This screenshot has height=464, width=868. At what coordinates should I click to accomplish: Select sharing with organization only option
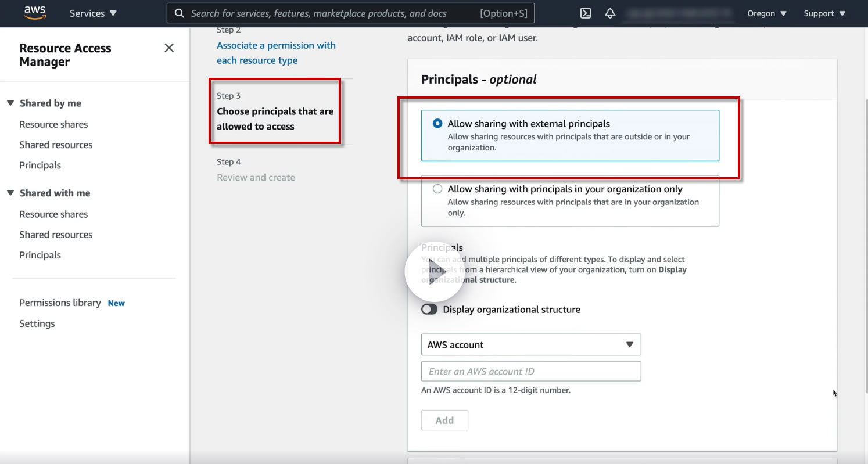coord(437,189)
